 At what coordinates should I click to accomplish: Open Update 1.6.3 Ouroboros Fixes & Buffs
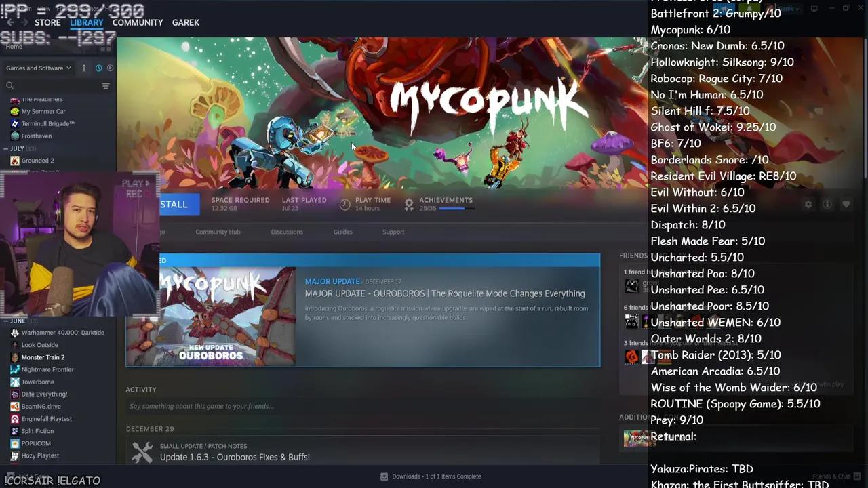(235, 457)
